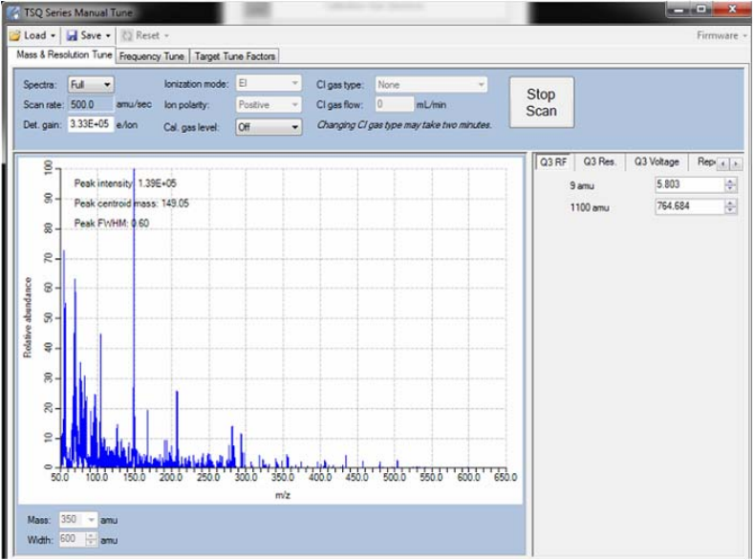The width and height of the screenshot is (753, 560).
Task: Open the Load dropdown arrow
Action: click(x=54, y=35)
